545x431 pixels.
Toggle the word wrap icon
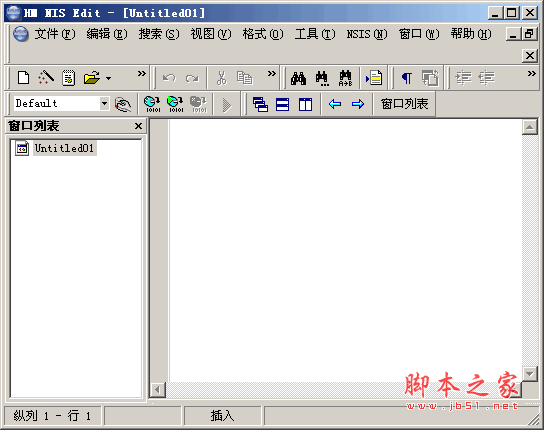(x=430, y=78)
